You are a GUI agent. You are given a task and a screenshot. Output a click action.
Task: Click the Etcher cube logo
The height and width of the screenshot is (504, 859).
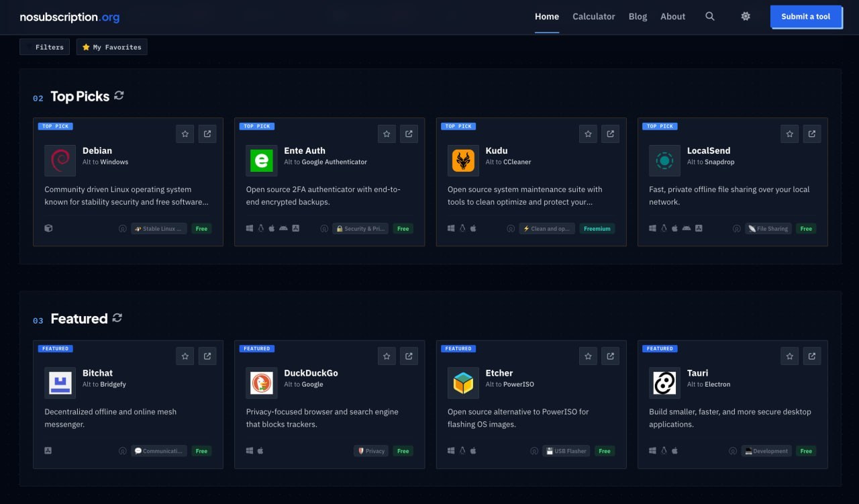tap(463, 383)
